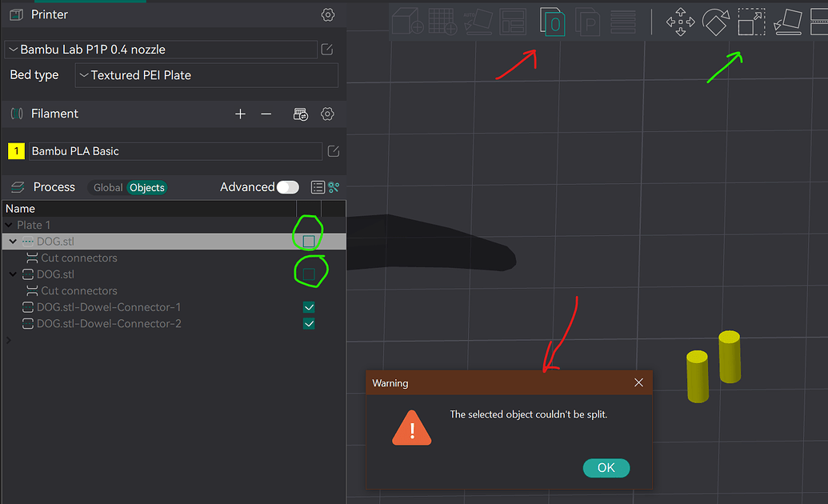Collapse the highlighted DOG.stl tree node
Viewport: 828px width, 504px height.
(13, 242)
